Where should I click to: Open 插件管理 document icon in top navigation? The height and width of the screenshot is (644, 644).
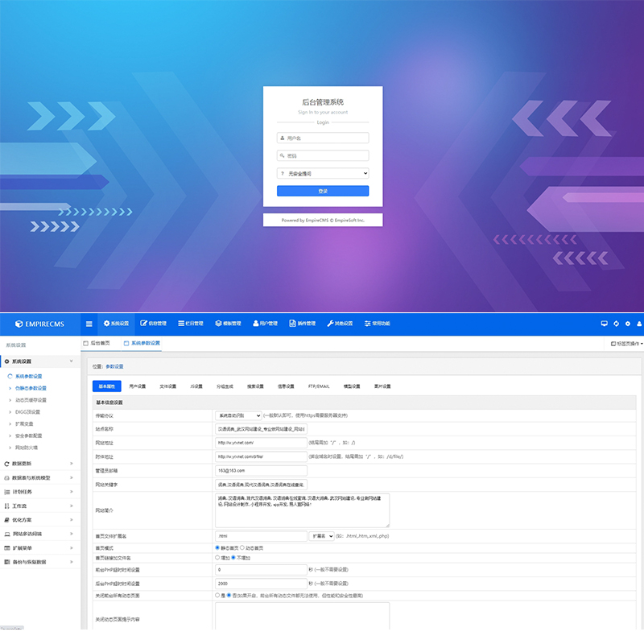pos(292,324)
